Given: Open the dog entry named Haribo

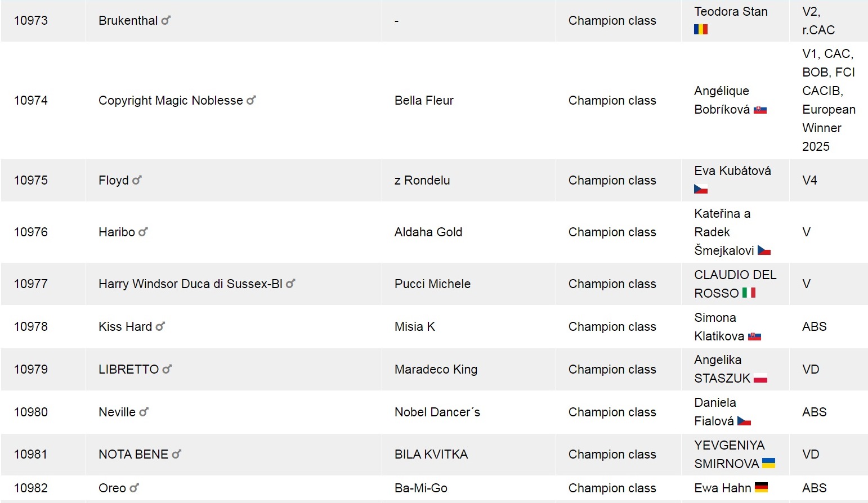Looking at the screenshot, I should pos(117,232).
